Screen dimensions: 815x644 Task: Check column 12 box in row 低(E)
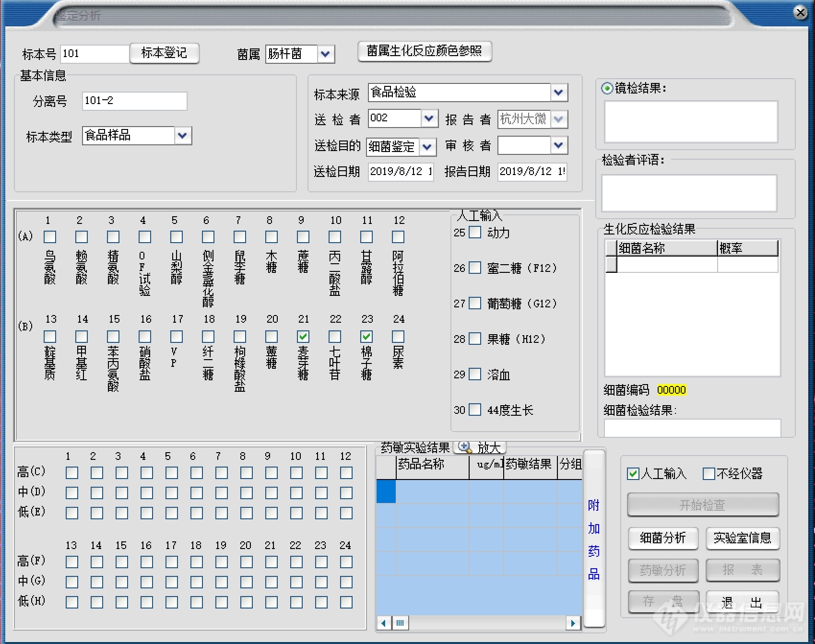[346, 513]
